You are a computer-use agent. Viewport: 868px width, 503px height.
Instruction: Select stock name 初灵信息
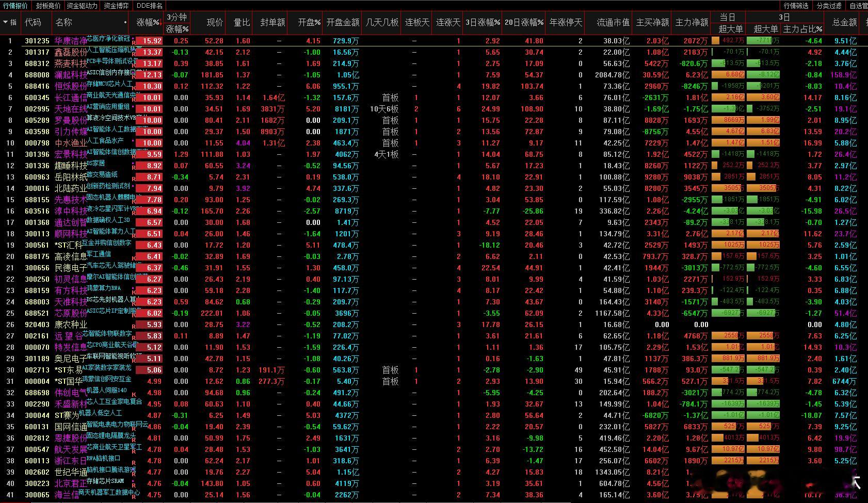[71, 279]
